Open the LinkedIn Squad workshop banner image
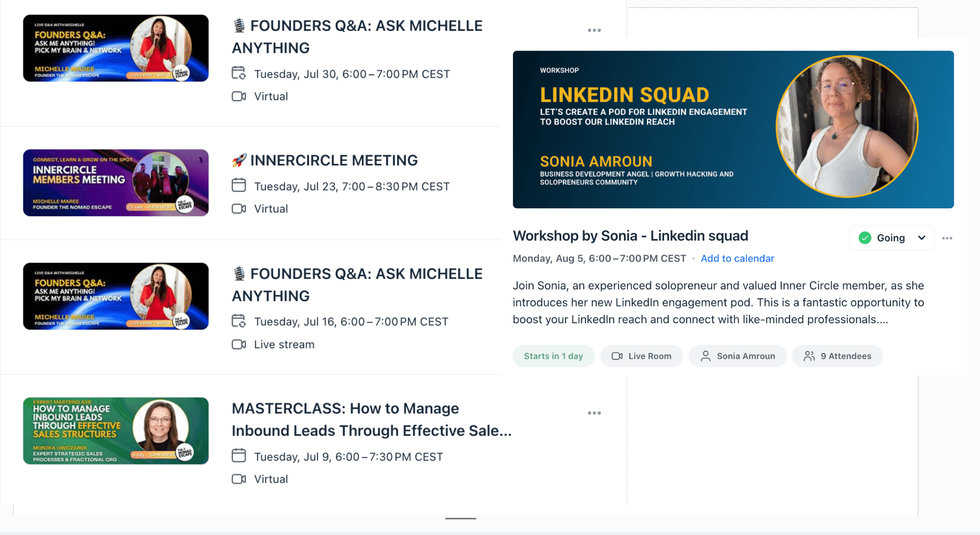The image size is (980, 535). point(733,130)
